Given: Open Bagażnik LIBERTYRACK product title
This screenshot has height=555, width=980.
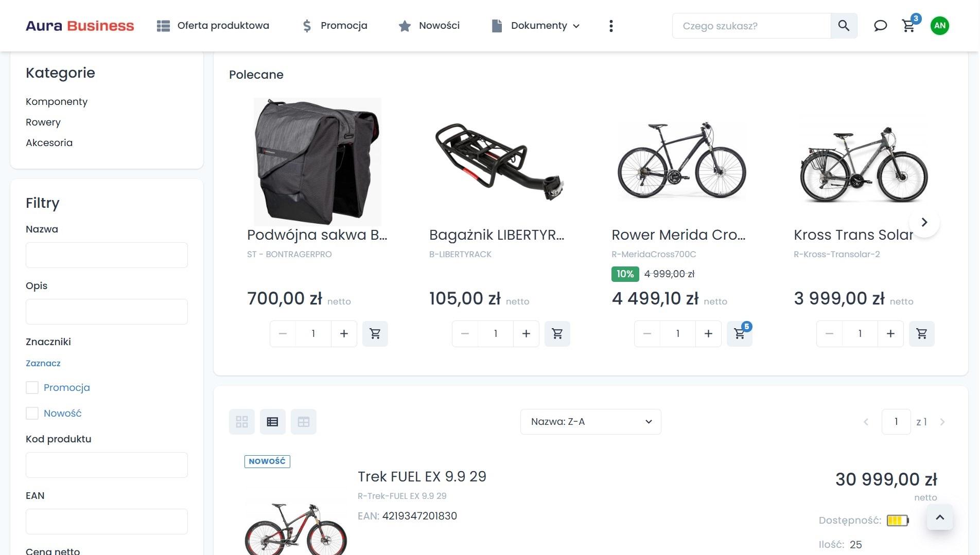Looking at the screenshot, I should [x=497, y=235].
